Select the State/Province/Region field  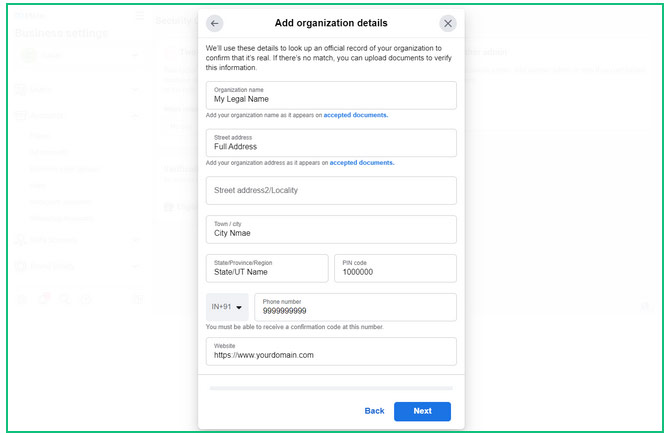pyautogui.click(x=267, y=269)
